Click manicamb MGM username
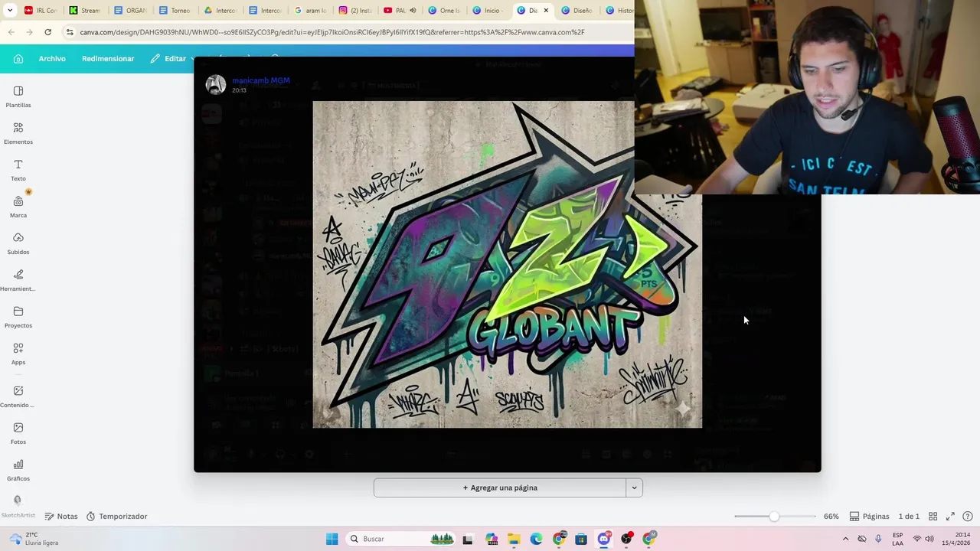 tap(261, 80)
